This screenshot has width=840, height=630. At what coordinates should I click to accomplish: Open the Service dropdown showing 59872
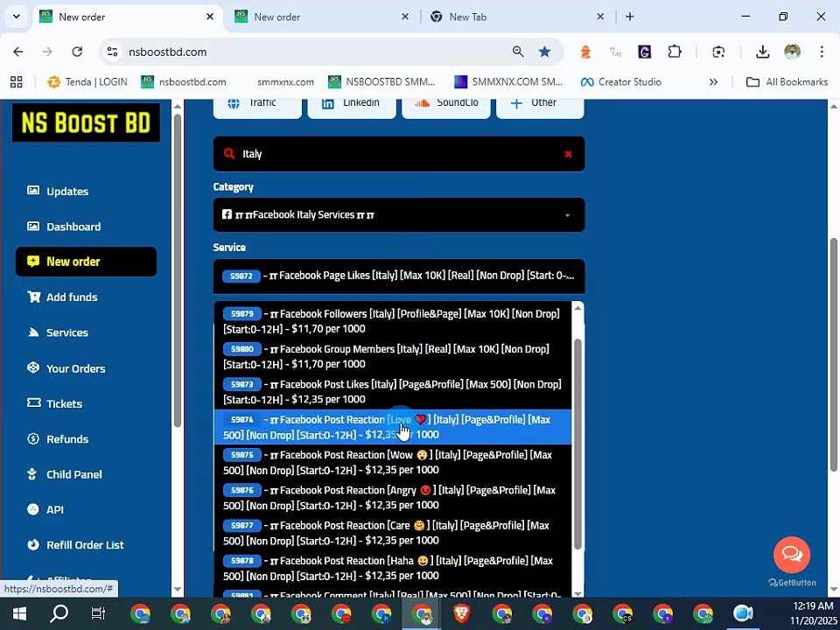[x=399, y=276]
